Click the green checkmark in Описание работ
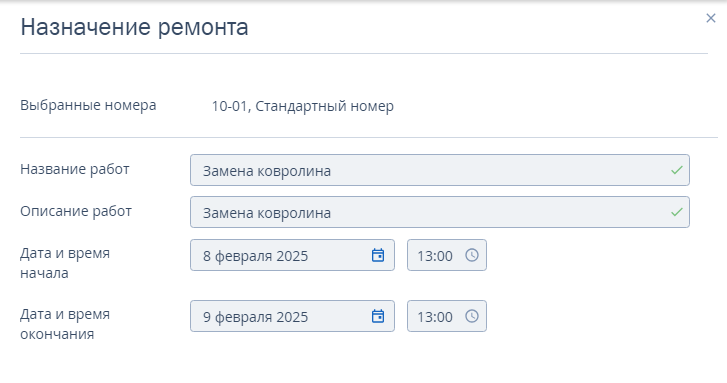 coord(676,212)
